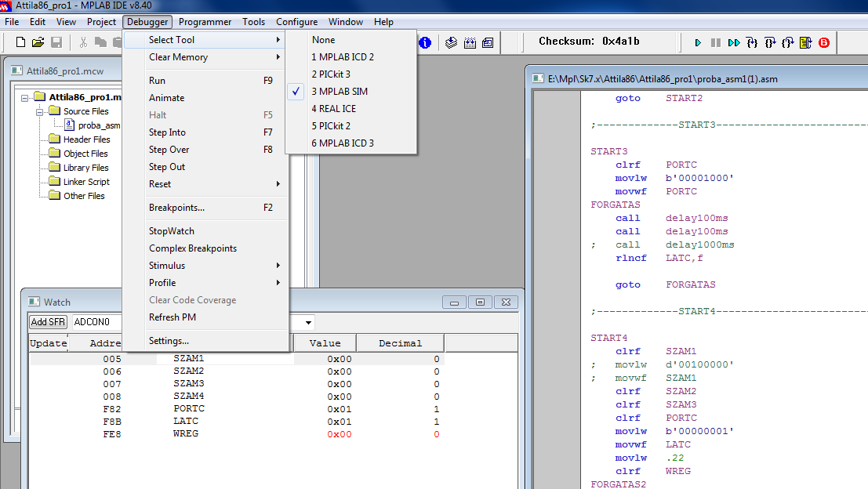Click the Add SFR button

(48, 322)
